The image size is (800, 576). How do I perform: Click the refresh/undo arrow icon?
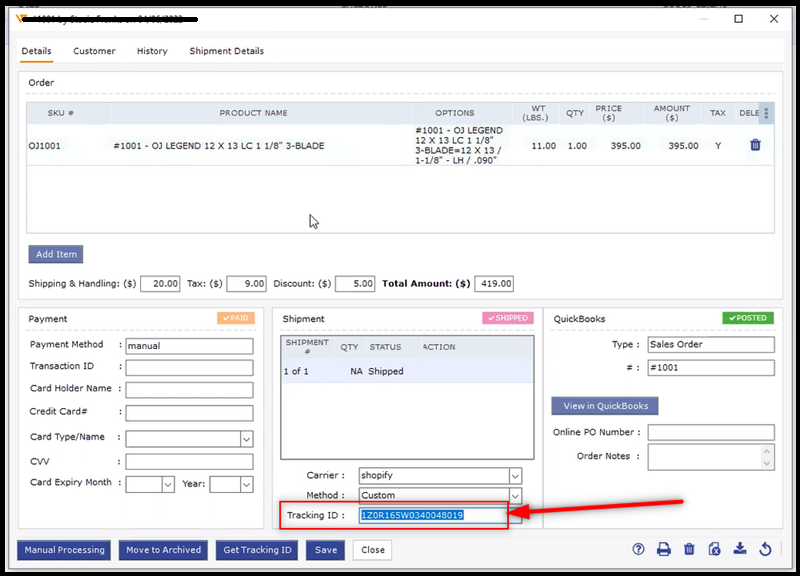point(765,549)
